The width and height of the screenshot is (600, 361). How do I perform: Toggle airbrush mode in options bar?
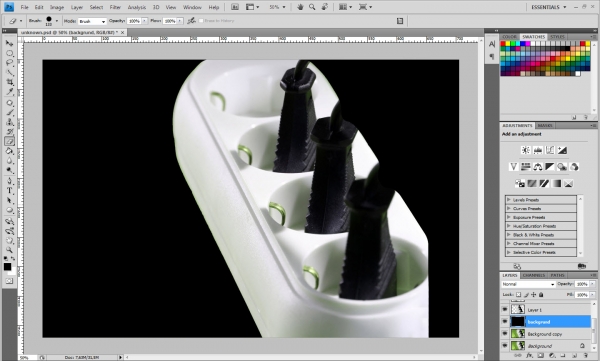(191, 21)
